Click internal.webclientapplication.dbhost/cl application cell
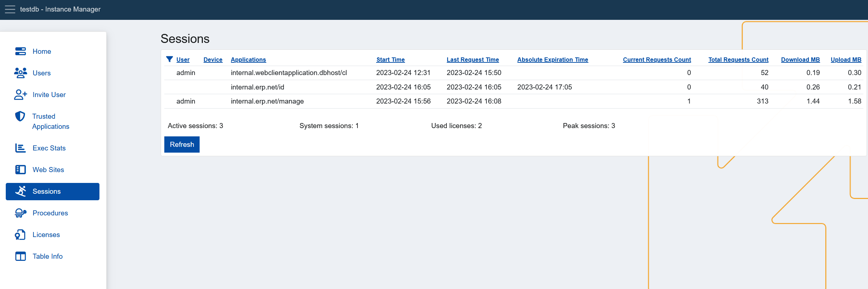Screen dimensions: 868x289 click(289, 73)
